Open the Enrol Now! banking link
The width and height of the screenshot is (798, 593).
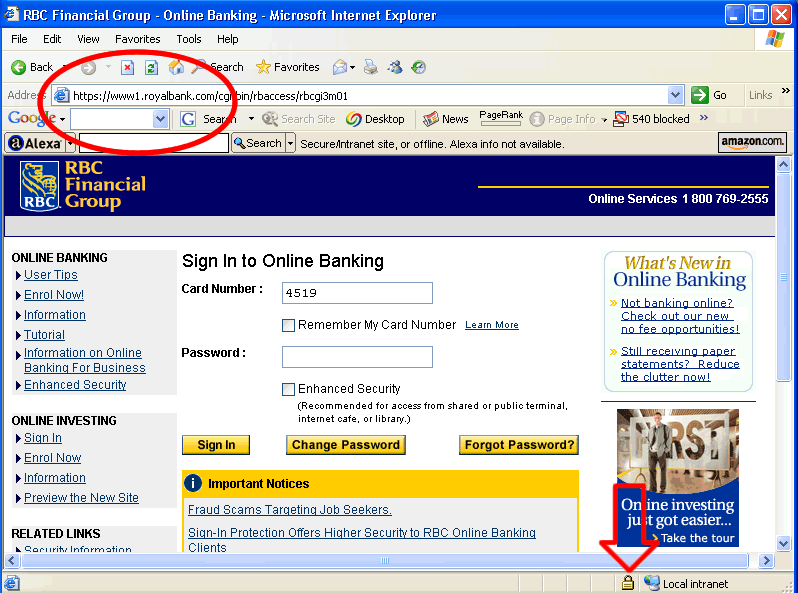pyautogui.click(x=53, y=295)
